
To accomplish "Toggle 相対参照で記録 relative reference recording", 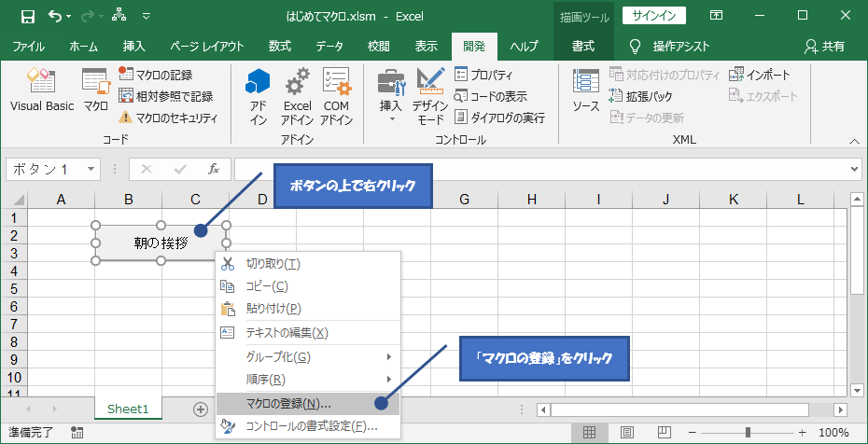I will (166, 96).
